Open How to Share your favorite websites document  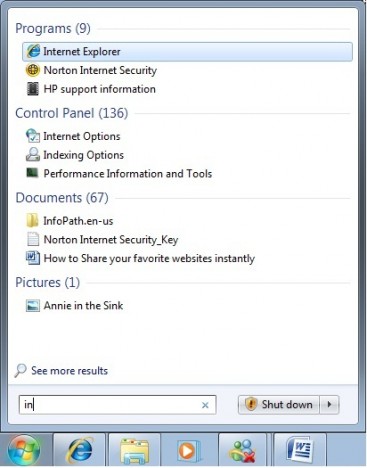141,258
